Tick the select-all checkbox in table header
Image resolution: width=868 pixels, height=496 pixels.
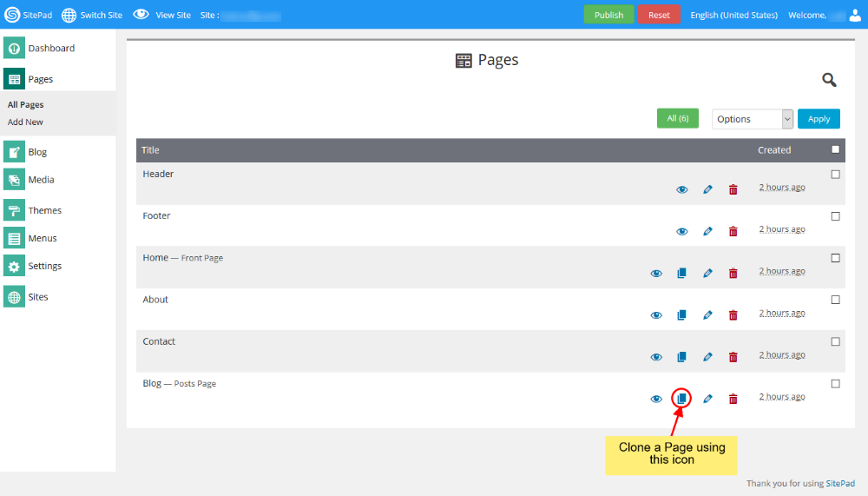[x=835, y=149]
